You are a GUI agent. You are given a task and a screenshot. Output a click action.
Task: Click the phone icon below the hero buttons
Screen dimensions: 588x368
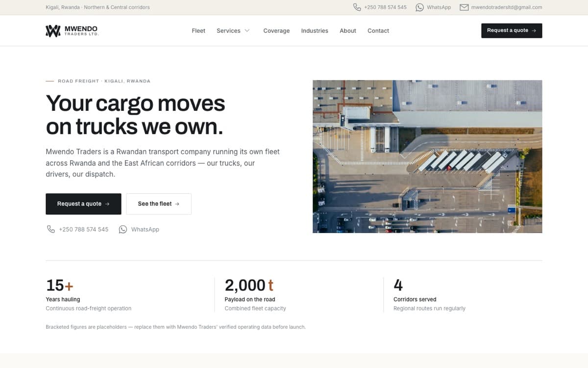point(51,229)
